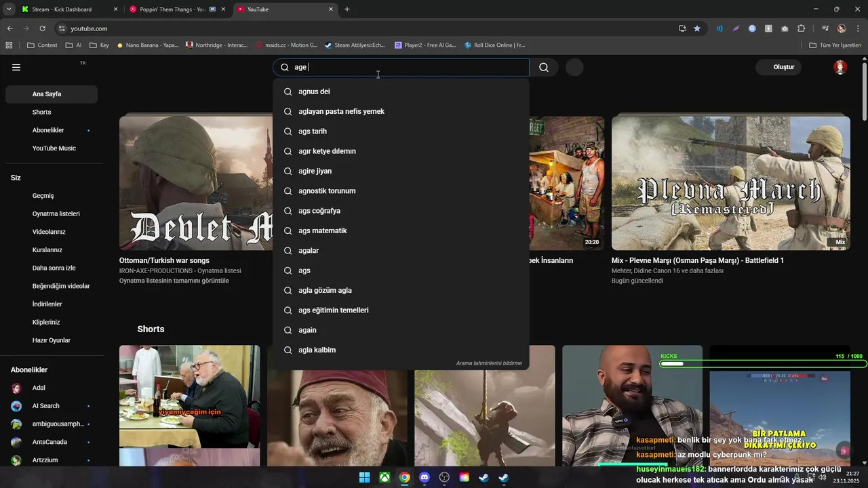Viewport: 868px width, 488px height.
Task: Open the AI bookmarks folder
Action: click(x=73, y=45)
